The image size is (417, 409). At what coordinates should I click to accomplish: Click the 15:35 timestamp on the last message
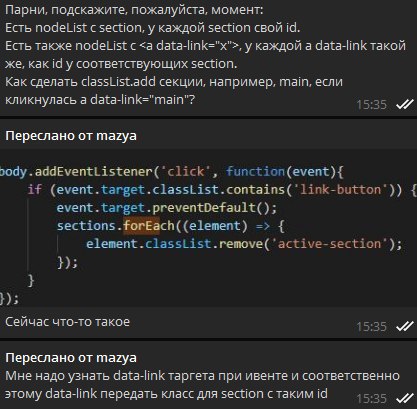click(x=371, y=398)
